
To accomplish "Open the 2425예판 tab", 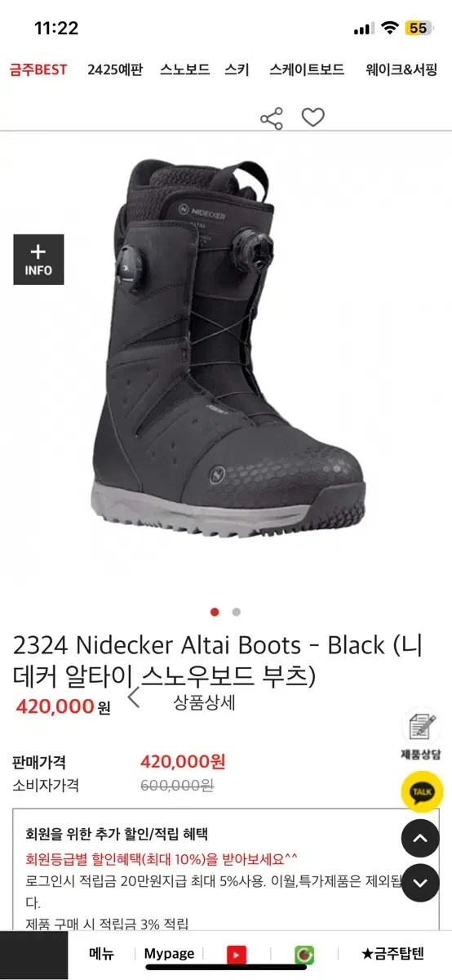I will (115, 70).
